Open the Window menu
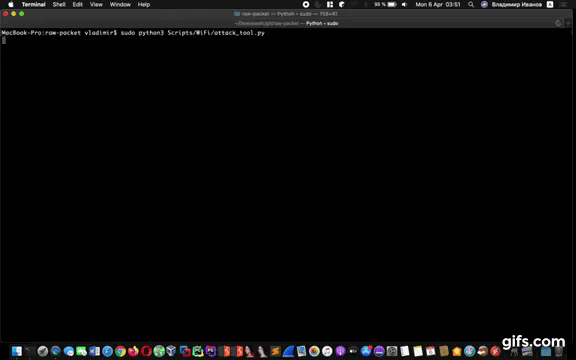This screenshot has width=576, height=360. tap(120, 4)
